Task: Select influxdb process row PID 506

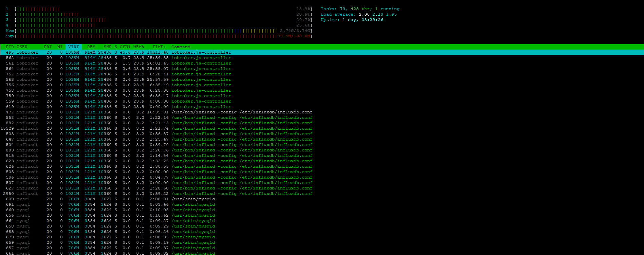Action: [322, 177]
